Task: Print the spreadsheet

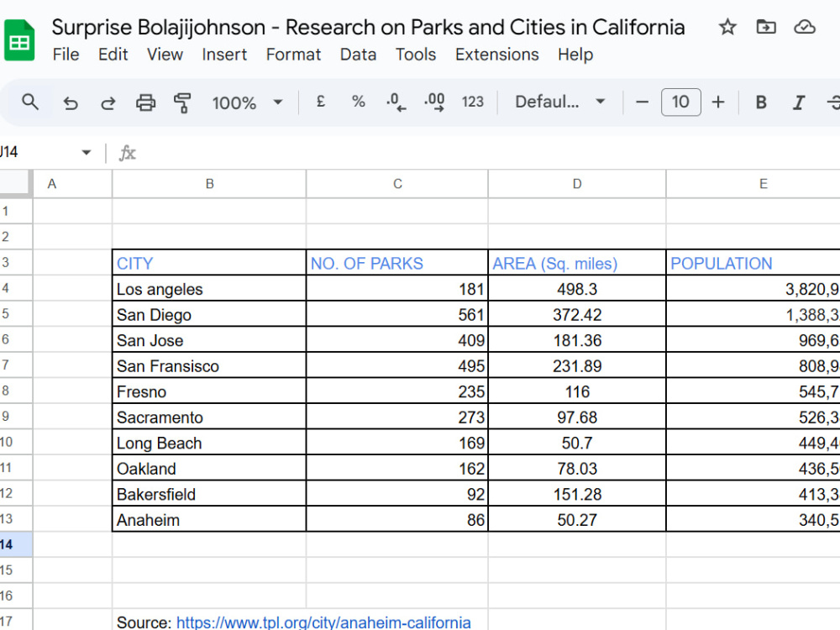Action: pyautogui.click(x=145, y=102)
